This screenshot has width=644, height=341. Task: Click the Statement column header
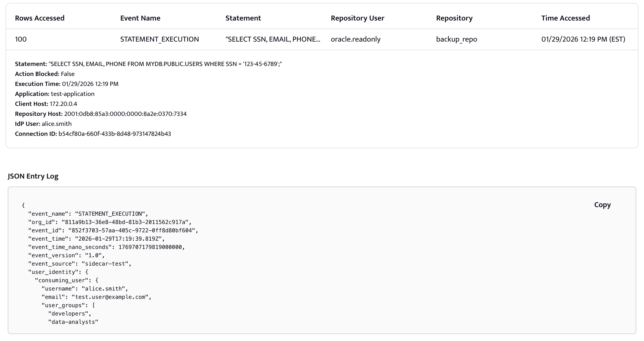point(243,18)
